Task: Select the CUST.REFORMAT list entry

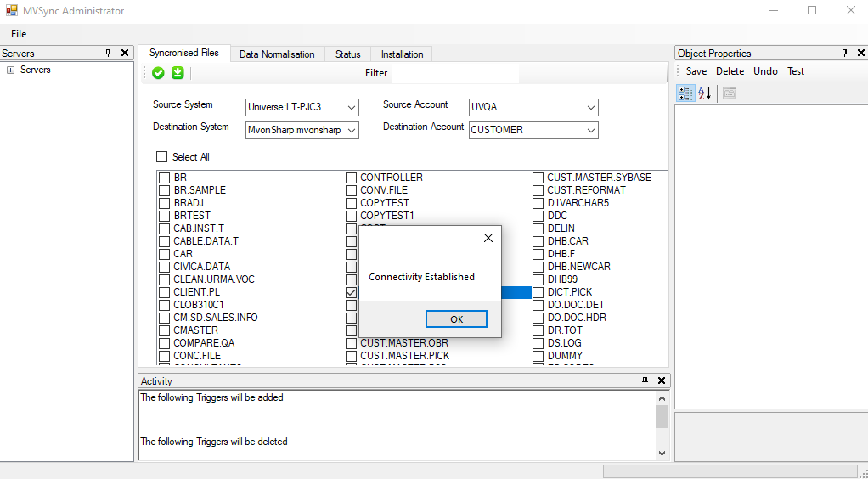Action: (x=586, y=190)
